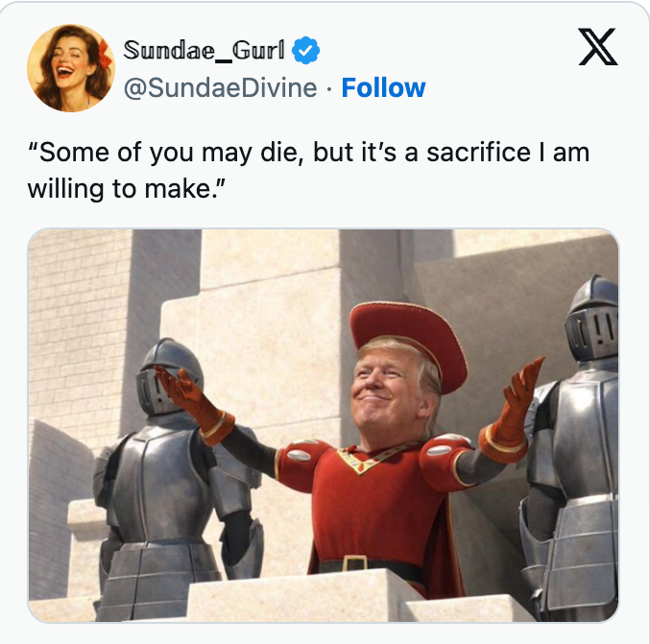The image size is (650, 644).
Task: Open the attached meme image
Action: (x=324, y=425)
